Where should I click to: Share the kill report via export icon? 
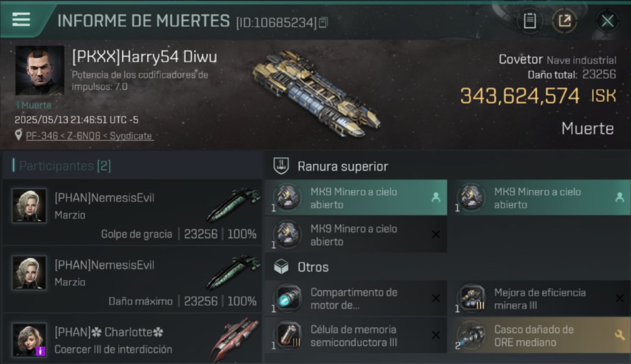565,21
